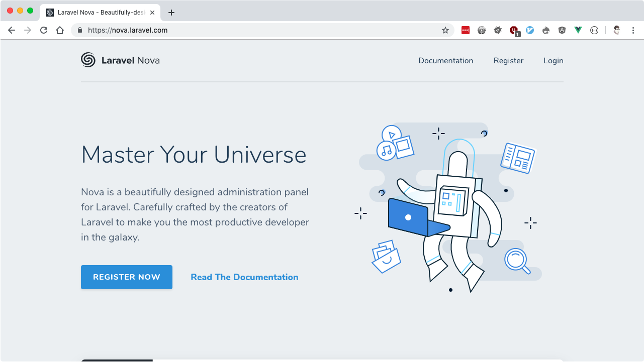This screenshot has height=362, width=644.
Task: Reload the page
Action: pyautogui.click(x=44, y=30)
